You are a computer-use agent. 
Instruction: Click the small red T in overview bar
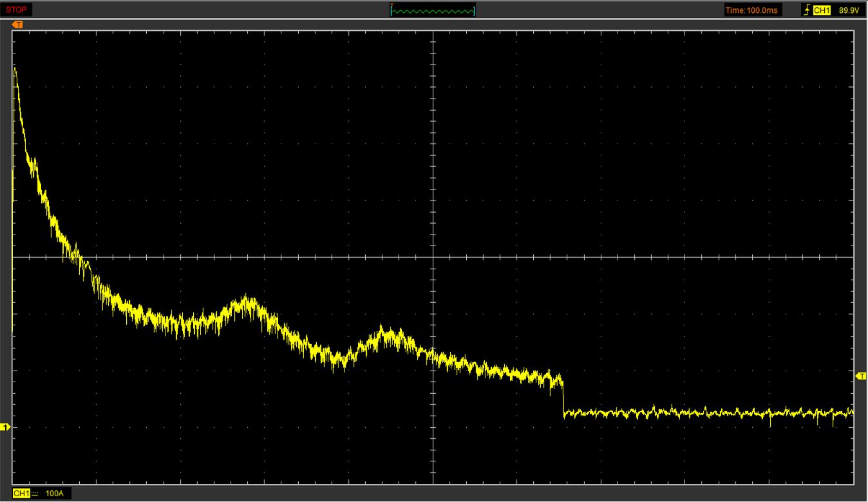point(392,5)
